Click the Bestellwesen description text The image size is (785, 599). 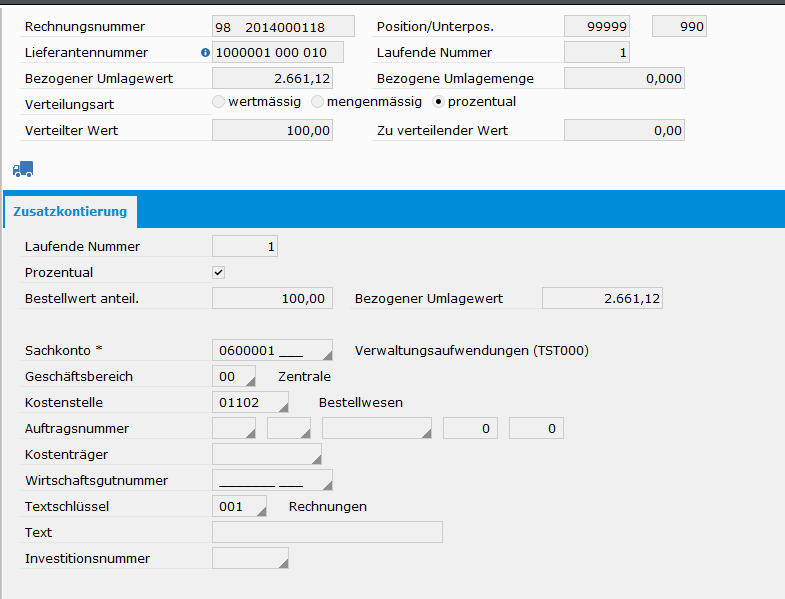360,403
